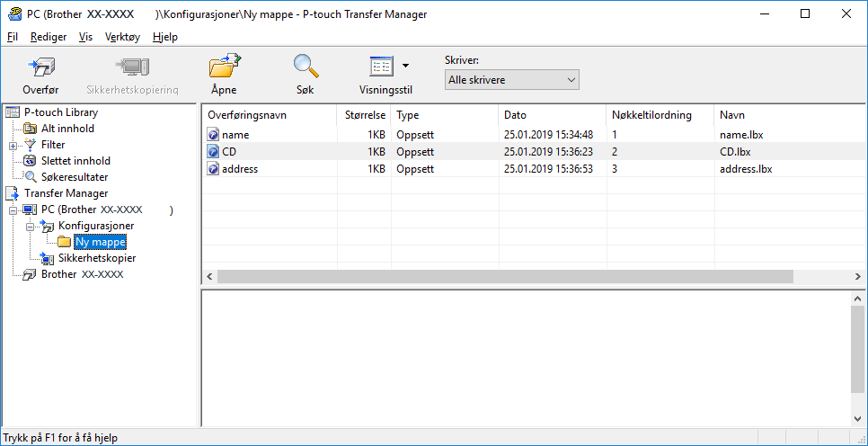The image size is (868, 446).
Task: Click file list scroll left arrow
Action: click(209, 276)
